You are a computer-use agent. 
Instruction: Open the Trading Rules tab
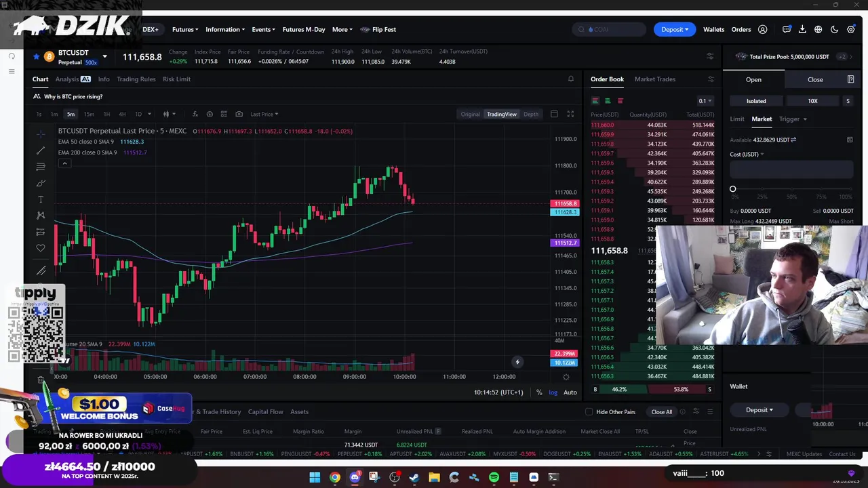136,79
